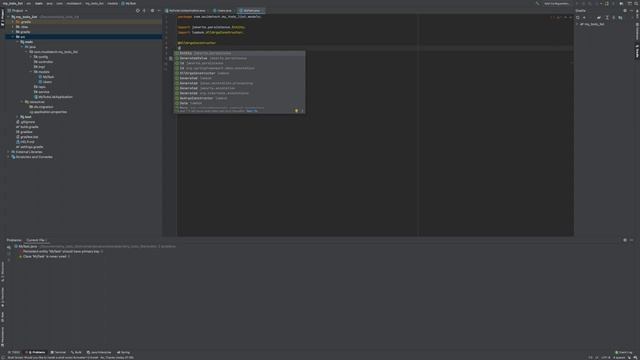640x360 pixels.
Task: Switch to Current File problems tab
Action: click(36, 240)
